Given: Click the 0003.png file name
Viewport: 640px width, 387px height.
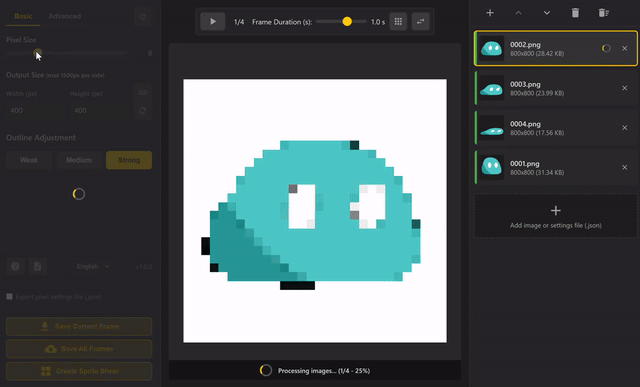Looking at the screenshot, I should click(x=525, y=84).
